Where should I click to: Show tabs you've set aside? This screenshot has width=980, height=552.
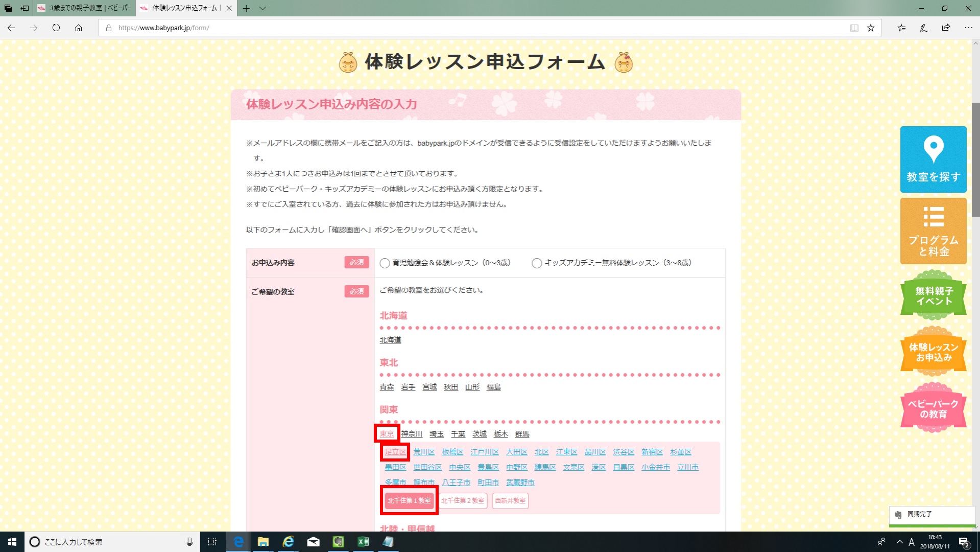tap(8, 8)
